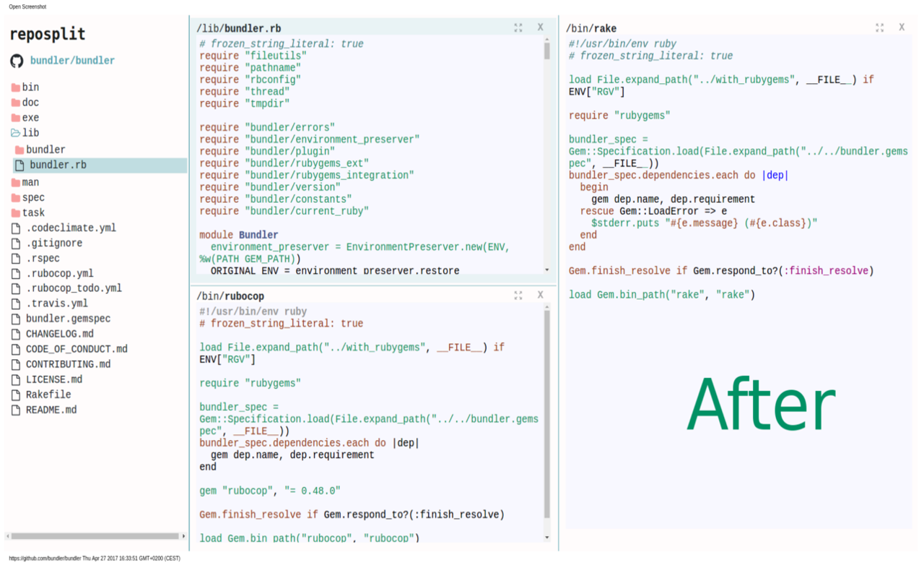Viewport: 924px width, 578px height.
Task: Click the file icon beside .gitignore
Action: (x=16, y=243)
